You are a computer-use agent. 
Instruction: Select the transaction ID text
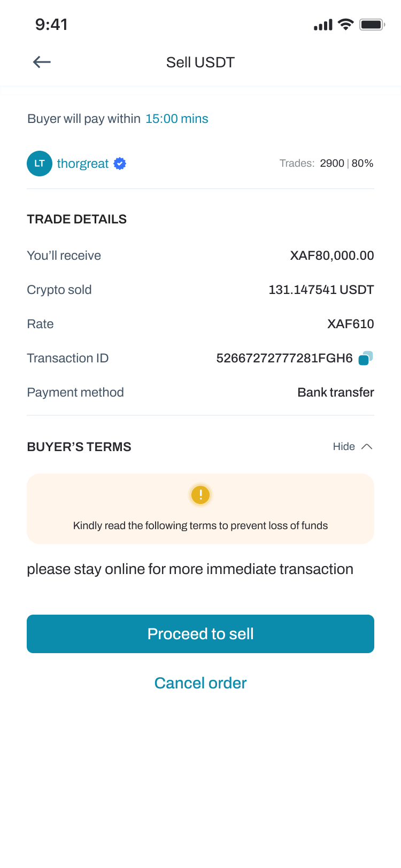tap(284, 358)
